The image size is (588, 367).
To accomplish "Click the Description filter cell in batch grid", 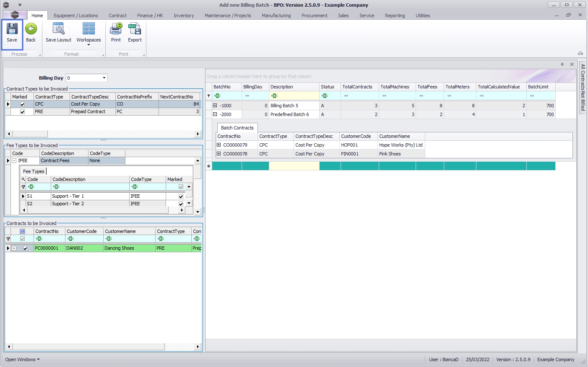I will [294, 96].
